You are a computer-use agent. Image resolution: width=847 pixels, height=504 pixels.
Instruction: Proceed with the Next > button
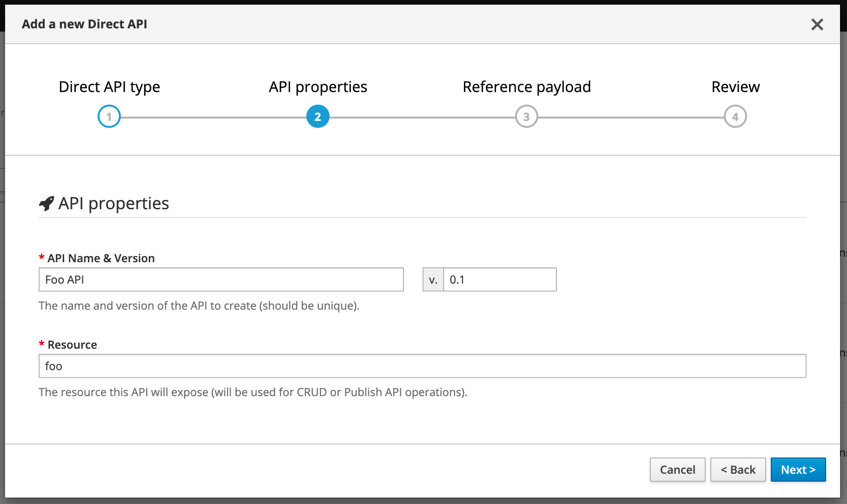[x=798, y=470]
